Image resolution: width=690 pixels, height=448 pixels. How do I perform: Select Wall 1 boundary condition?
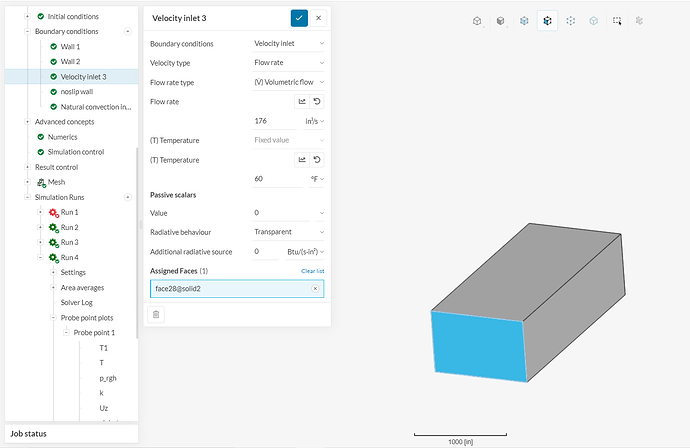(70, 46)
